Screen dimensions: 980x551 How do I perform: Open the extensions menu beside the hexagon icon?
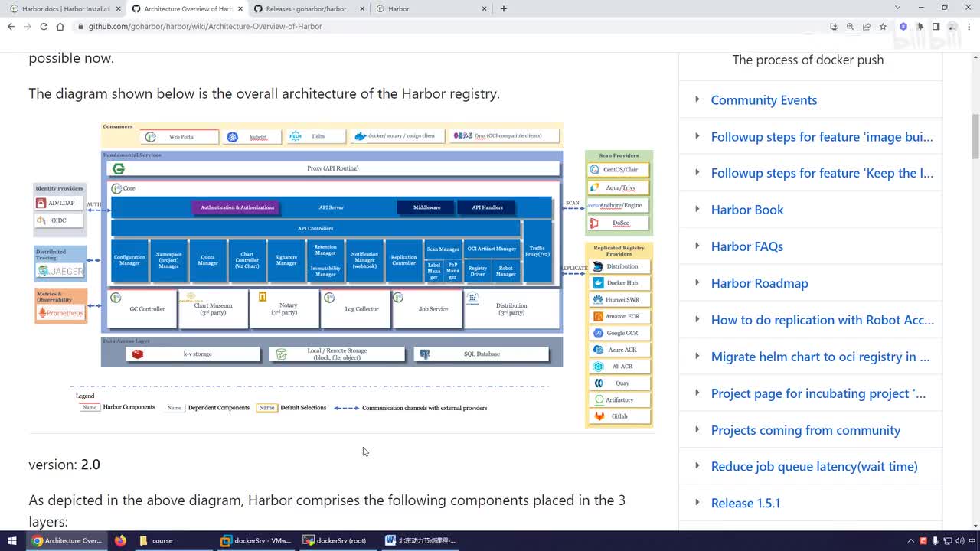(920, 26)
